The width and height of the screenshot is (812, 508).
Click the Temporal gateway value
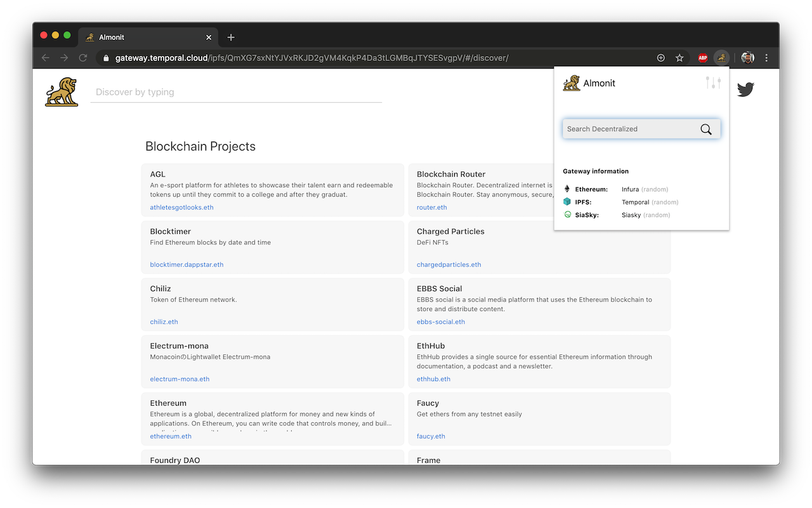tap(635, 202)
